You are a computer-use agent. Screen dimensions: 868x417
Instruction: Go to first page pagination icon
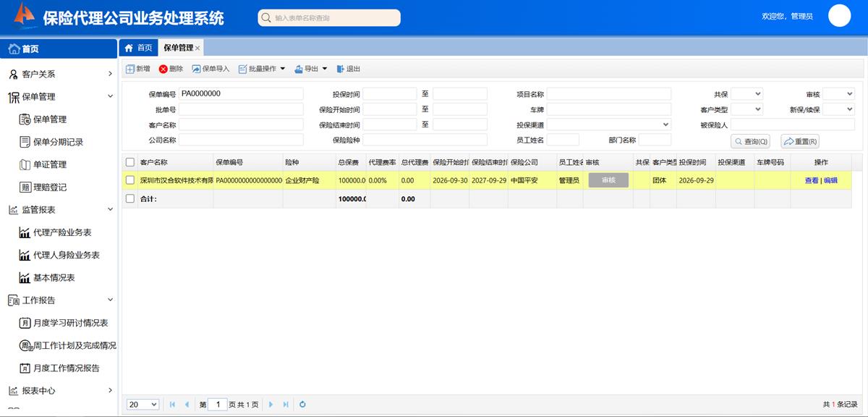[x=172, y=405]
